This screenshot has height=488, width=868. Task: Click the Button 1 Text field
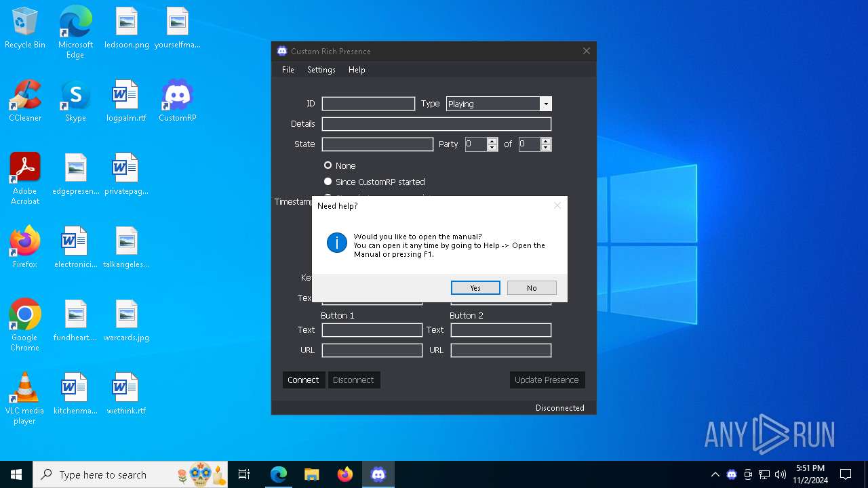(x=372, y=330)
